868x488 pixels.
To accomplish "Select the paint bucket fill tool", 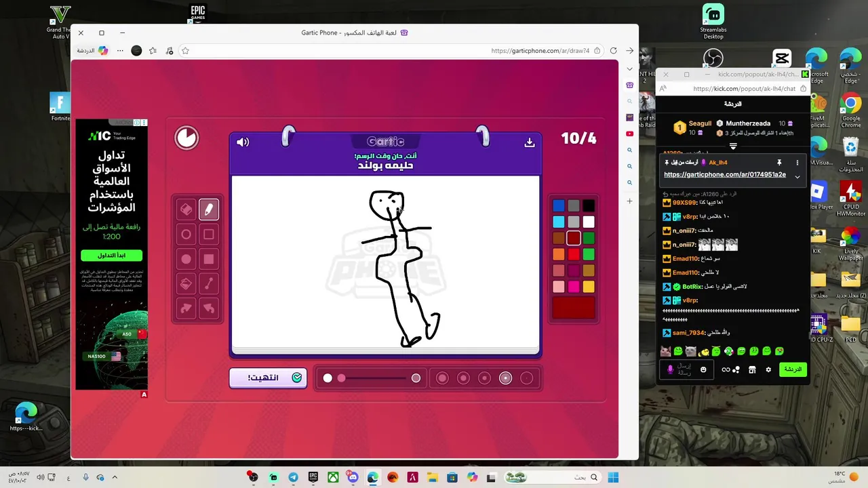I will point(186,283).
